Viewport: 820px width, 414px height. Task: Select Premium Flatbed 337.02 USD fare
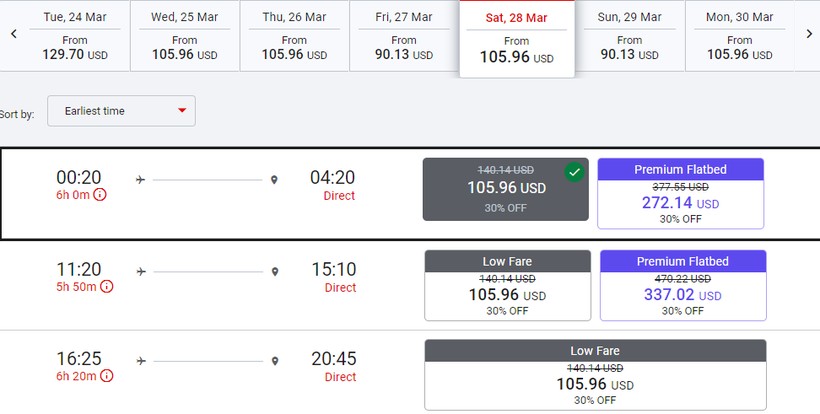682,285
